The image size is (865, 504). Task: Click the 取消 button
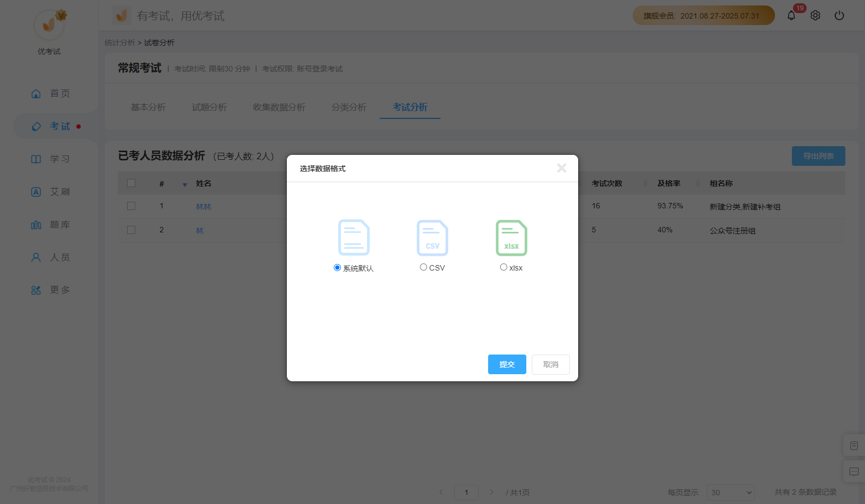tap(551, 364)
